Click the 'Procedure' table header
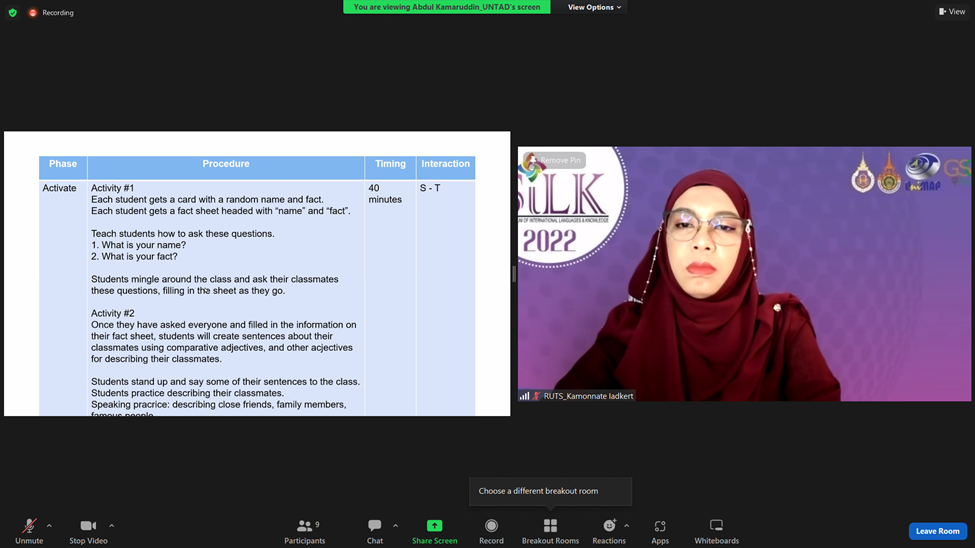The width and height of the screenshot is (975, 548). point(226,164)
